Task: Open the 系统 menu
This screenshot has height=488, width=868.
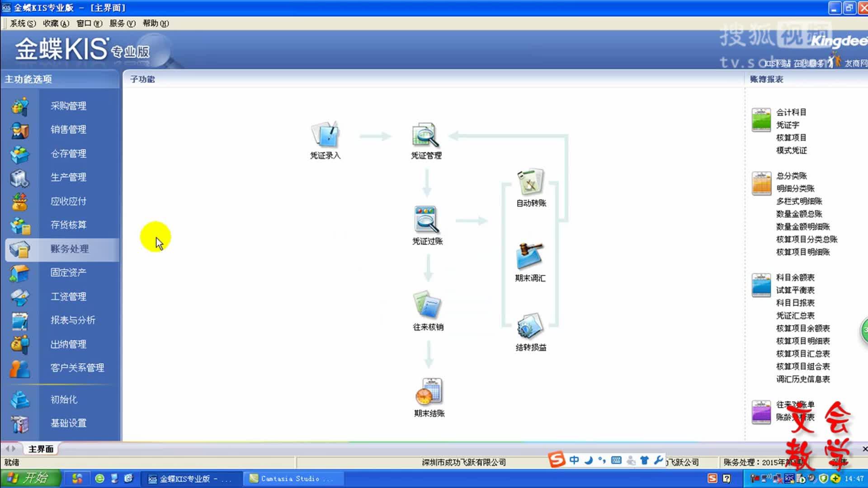Action: point(22,23)
